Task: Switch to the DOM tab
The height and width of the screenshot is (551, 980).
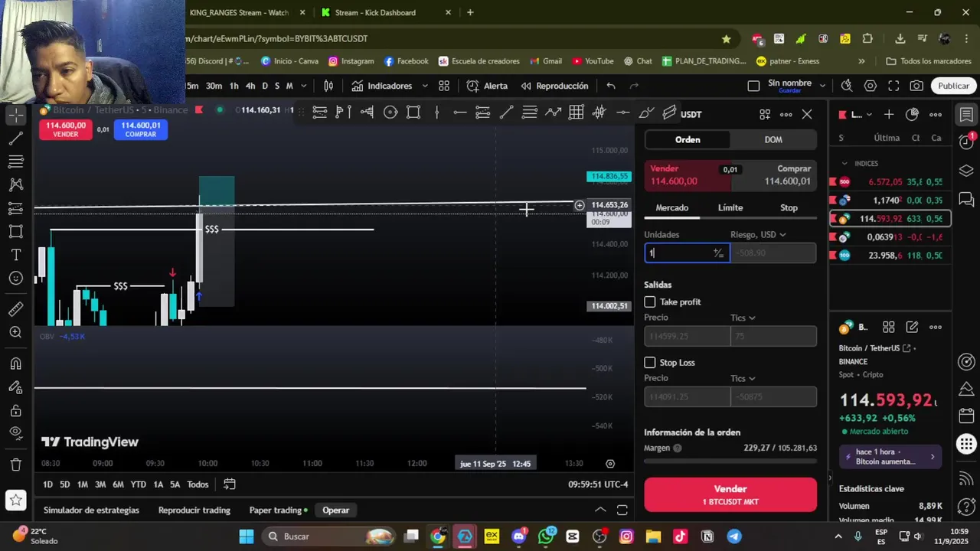Action: (x=773, y=139)
